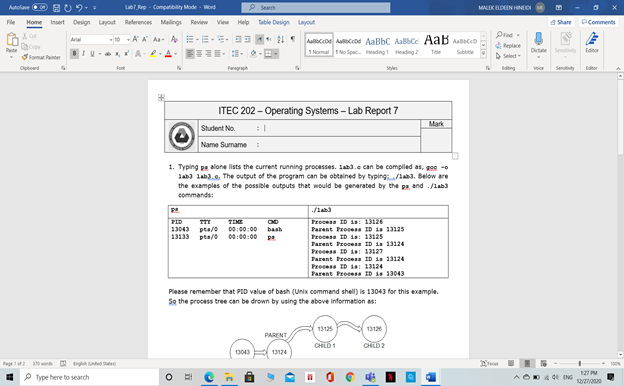Save the document using the floppy icon
624x386 pixels.
click(x=57, y=8)
